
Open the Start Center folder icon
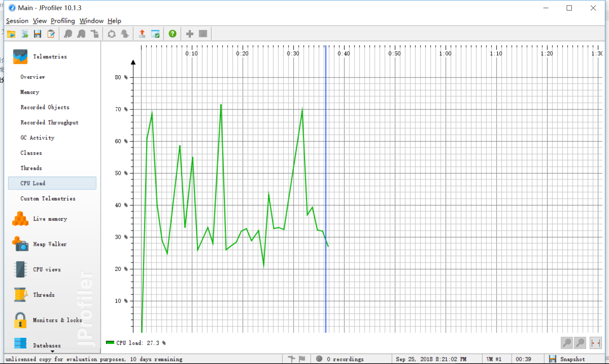pos(11,34)
